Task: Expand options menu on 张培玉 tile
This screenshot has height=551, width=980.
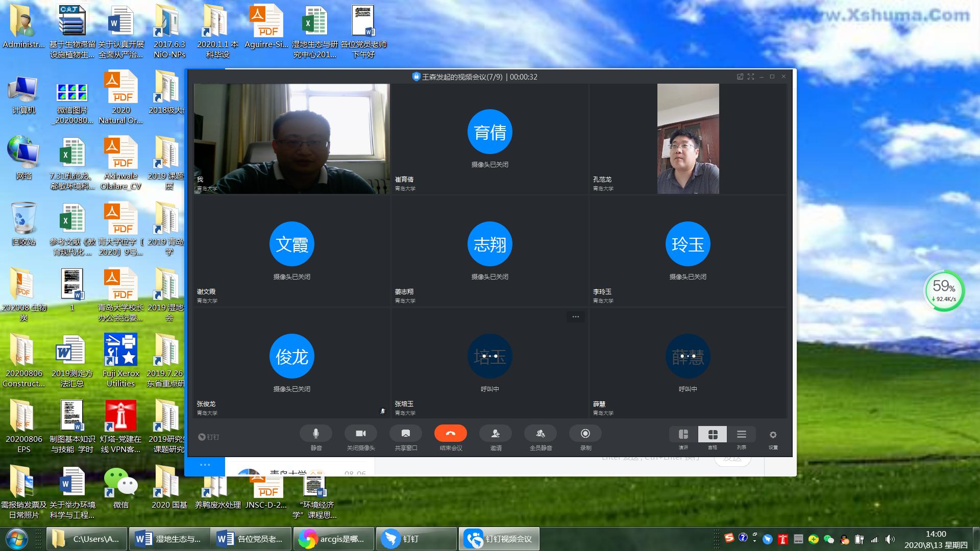Action: tap(575, 317)
